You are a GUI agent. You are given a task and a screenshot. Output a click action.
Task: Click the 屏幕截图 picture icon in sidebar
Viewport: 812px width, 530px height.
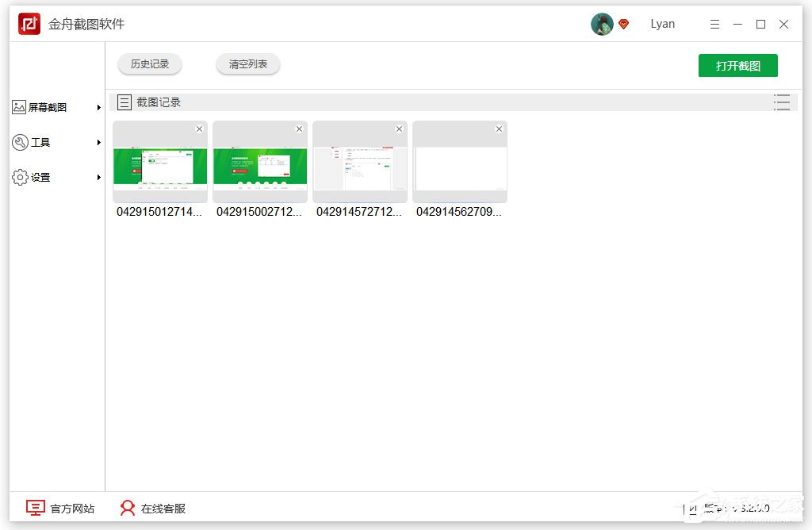(x=20, y=106)
